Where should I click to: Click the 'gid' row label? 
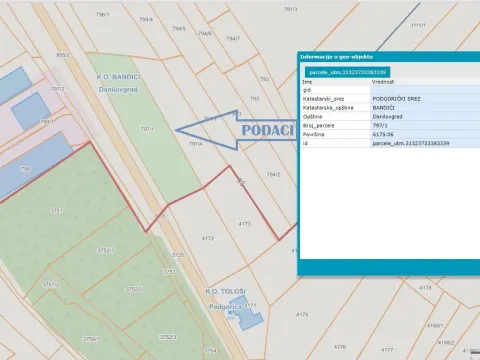tap(307, 90)
